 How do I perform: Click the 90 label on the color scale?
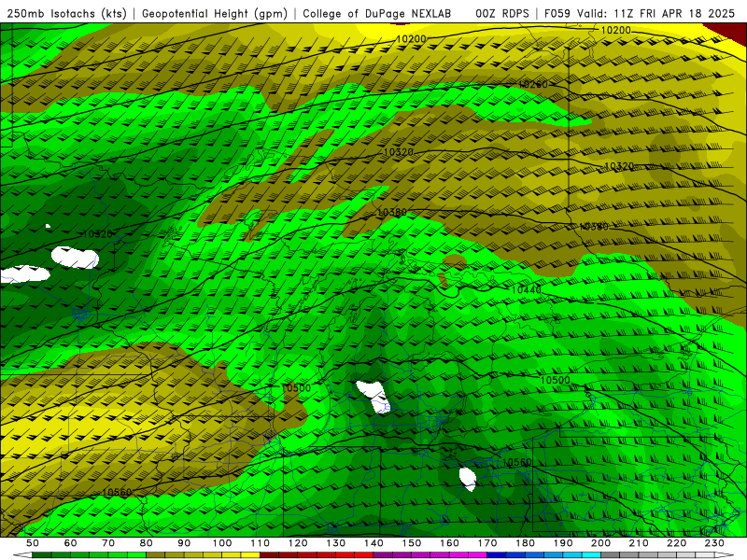click(x=184, y=543)
